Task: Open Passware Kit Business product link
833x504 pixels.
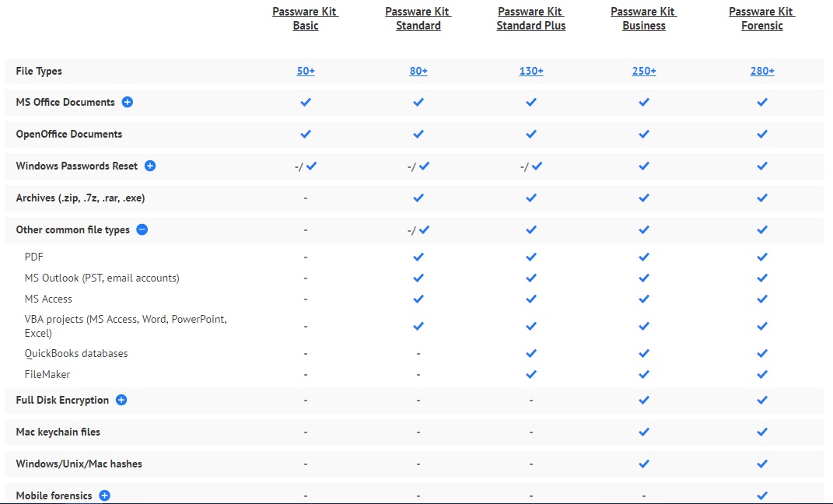Action: click(x=644, y=19)
